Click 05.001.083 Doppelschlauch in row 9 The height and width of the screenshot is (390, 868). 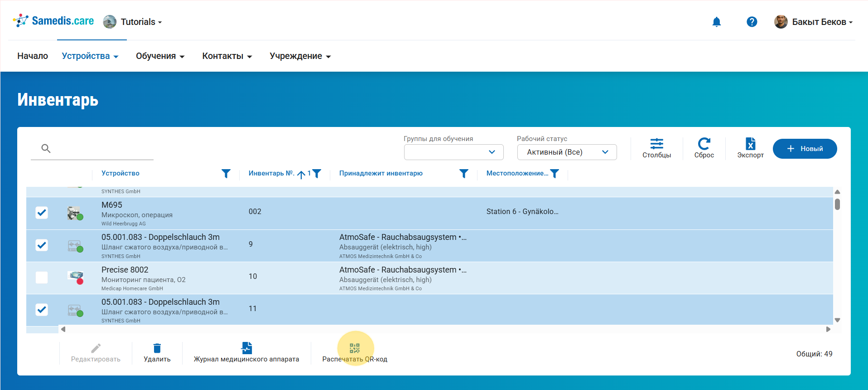(x=160, y=237)
